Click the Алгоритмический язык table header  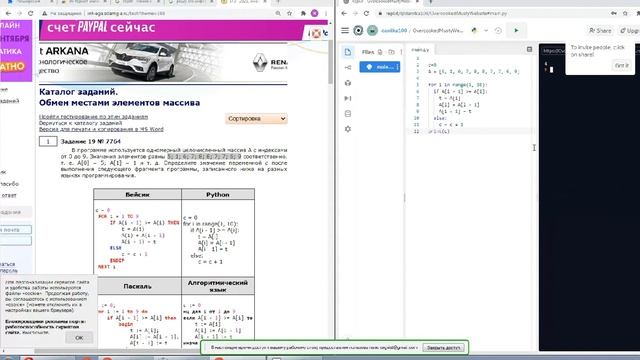coord(218,286)
